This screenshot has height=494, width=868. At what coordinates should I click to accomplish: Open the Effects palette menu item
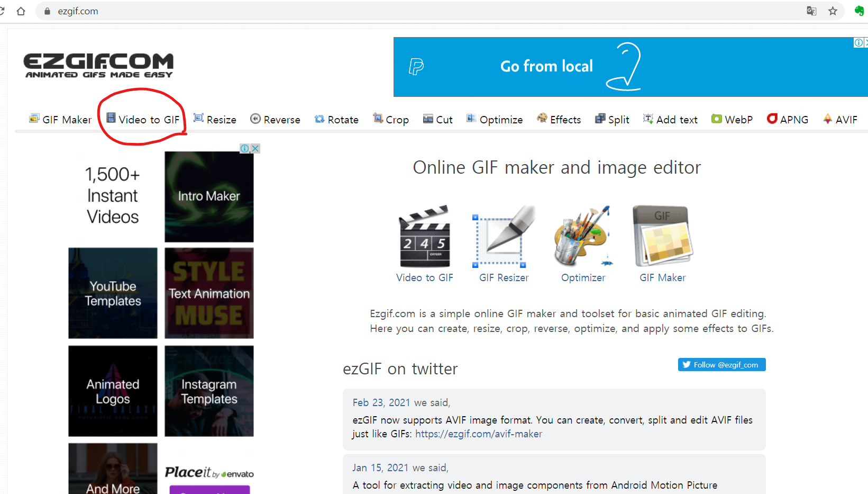click(x=559, y=119)
